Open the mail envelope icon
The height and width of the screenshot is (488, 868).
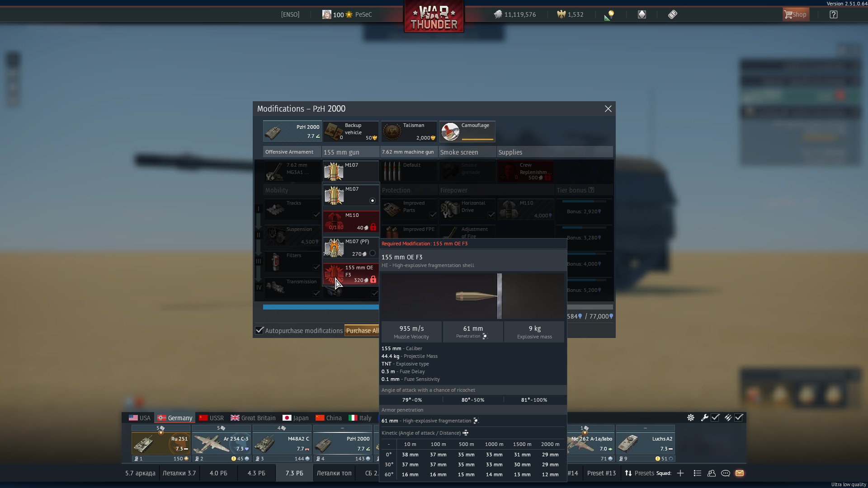pyautogui.click(x=740, y=473)
